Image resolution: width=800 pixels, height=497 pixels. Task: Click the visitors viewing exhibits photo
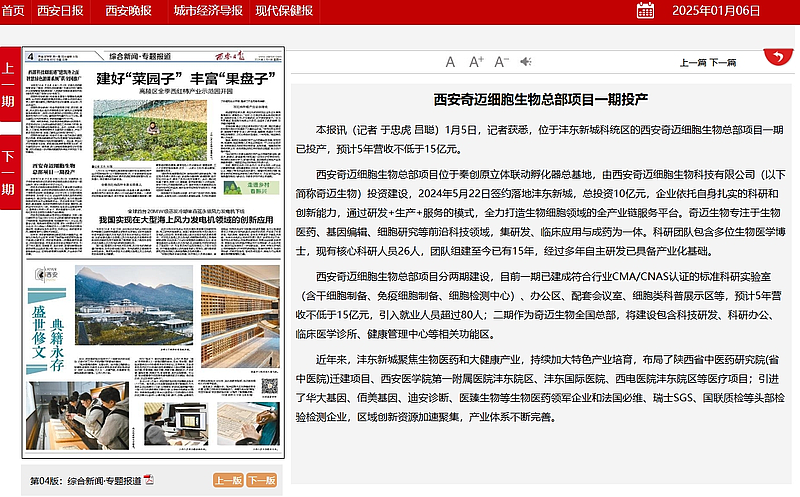coord(78,416)
